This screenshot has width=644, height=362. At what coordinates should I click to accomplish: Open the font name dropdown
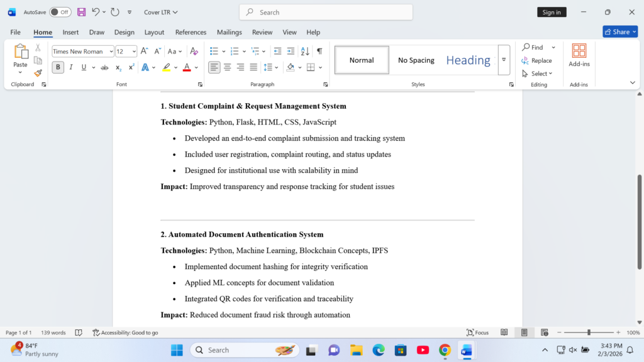tap(111, 52)
